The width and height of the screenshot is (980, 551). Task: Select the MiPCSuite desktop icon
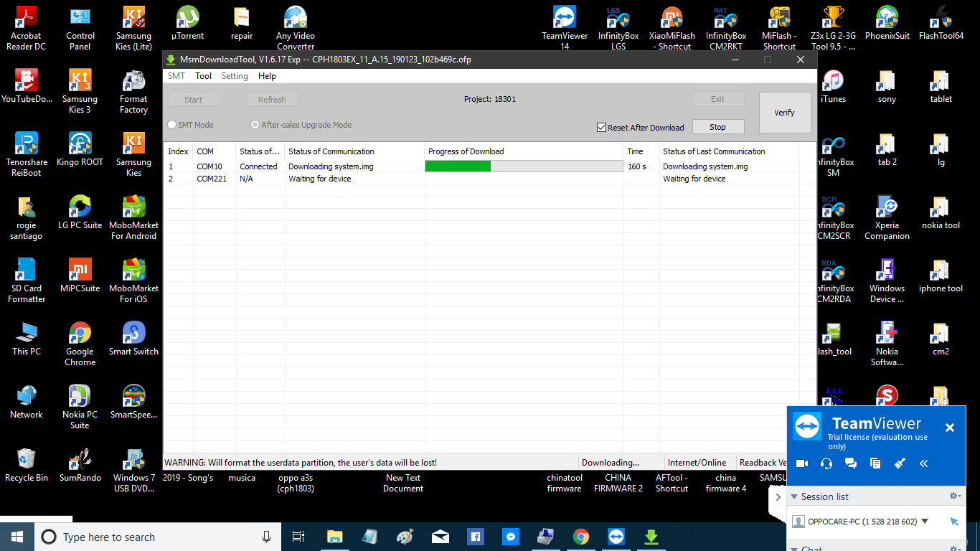tap(80, 275)
